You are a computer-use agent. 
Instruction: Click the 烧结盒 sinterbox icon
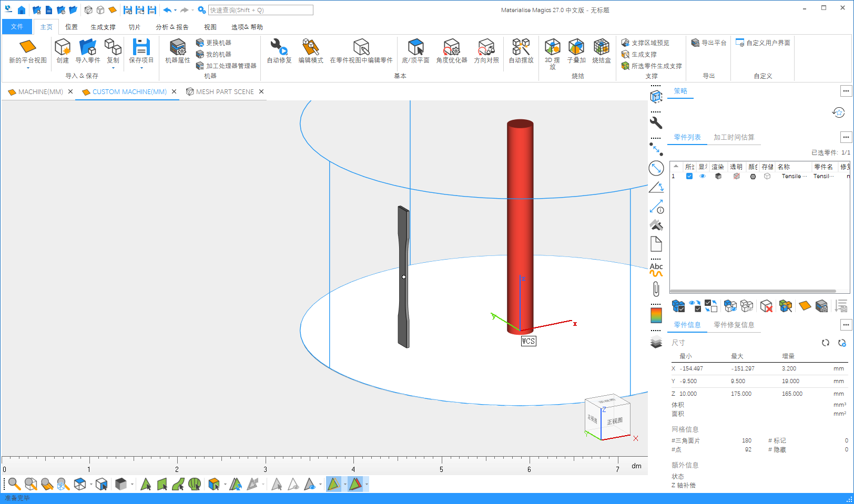[601, 47]
